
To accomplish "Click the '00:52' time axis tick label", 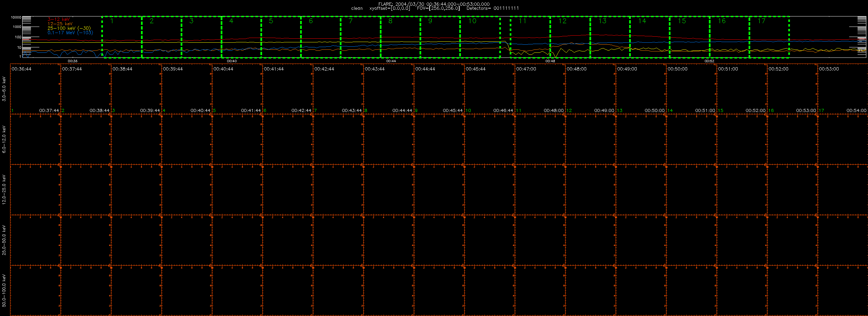I will (x=709, y=61).
